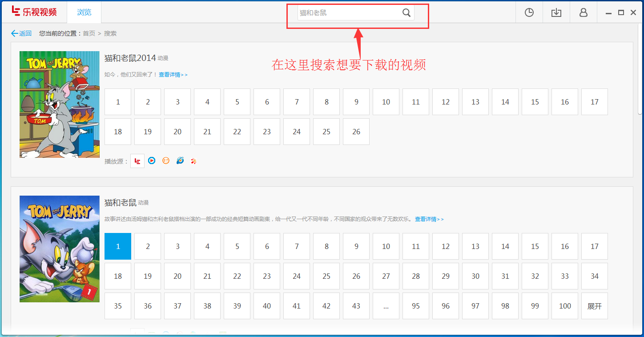Reveal hidden episodes via the ellipsis button
This screenshot has height=337, width=644.
point(386,305)
